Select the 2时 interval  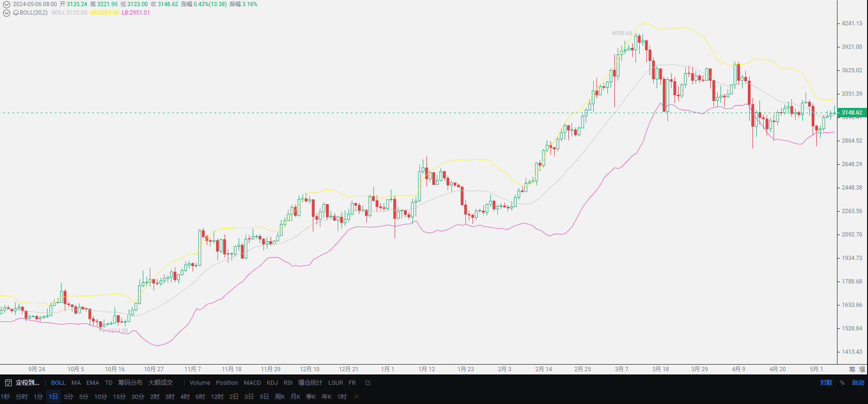(x=155, y=397)
